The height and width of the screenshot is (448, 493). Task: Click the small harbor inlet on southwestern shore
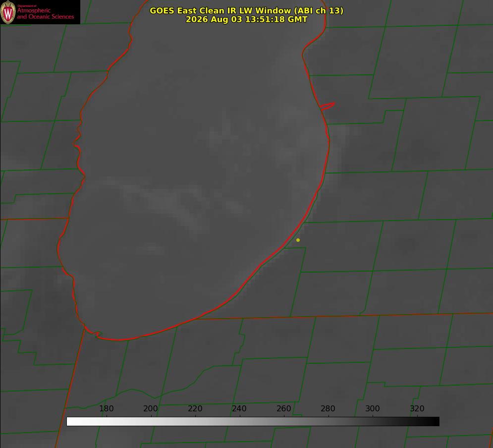[x=96, y=334]
